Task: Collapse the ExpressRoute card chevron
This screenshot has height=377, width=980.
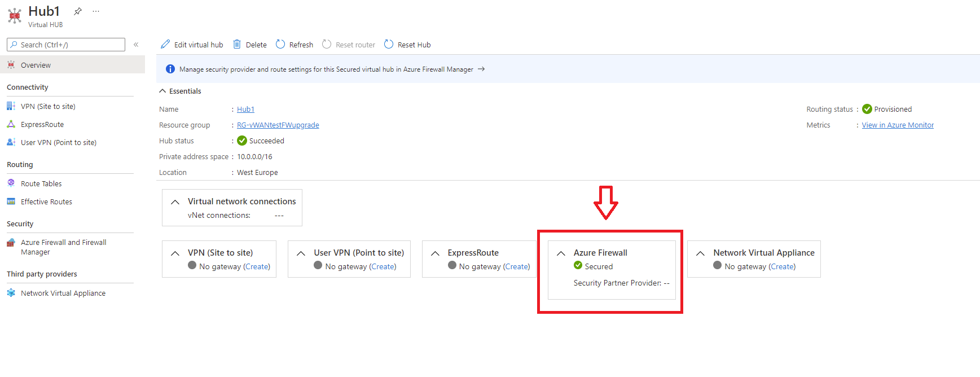Action: click(x=435, y=253)
